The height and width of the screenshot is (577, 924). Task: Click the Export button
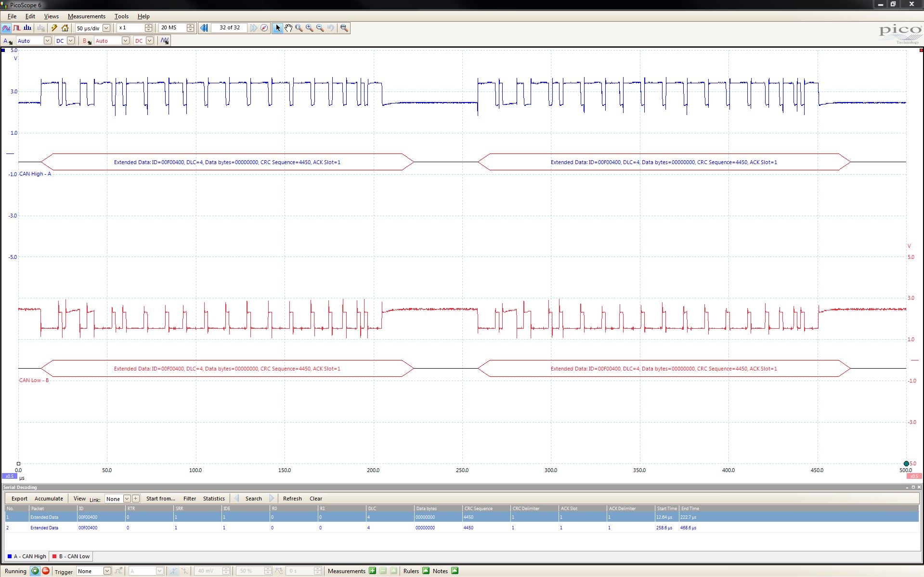19,499
